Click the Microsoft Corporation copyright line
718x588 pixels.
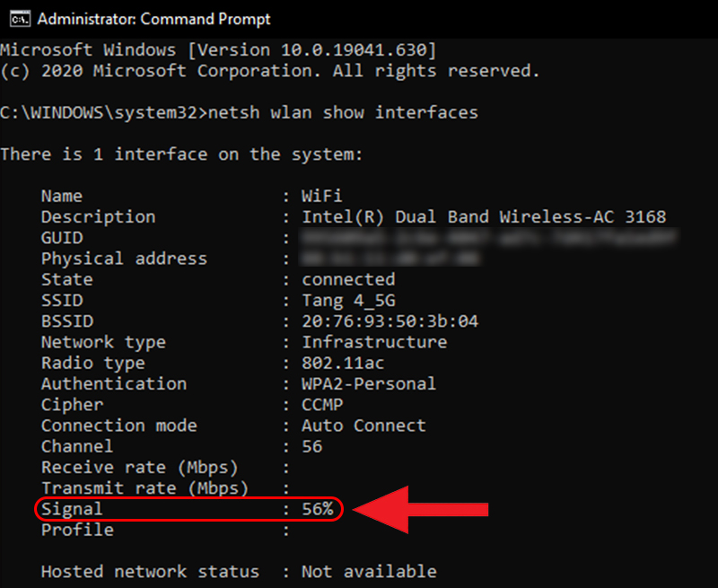269,70
